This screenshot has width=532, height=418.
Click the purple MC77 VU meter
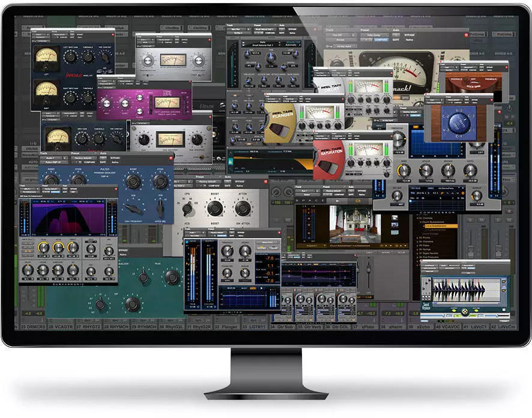[167, 102]
